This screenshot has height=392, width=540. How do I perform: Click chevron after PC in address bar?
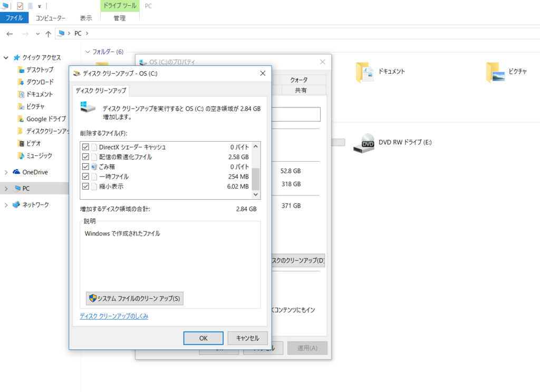pyautogui.click(x=87, y=33)
